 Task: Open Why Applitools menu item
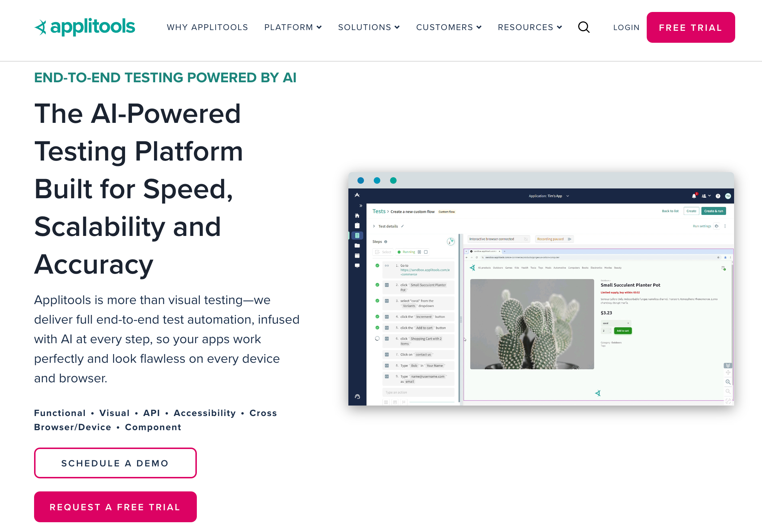[207, 27]
